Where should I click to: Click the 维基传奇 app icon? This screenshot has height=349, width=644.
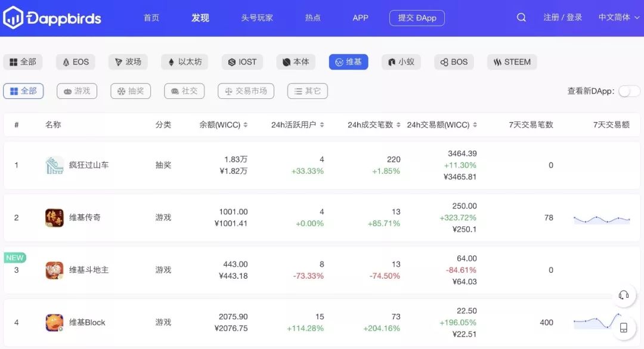(x=54, y=218)
